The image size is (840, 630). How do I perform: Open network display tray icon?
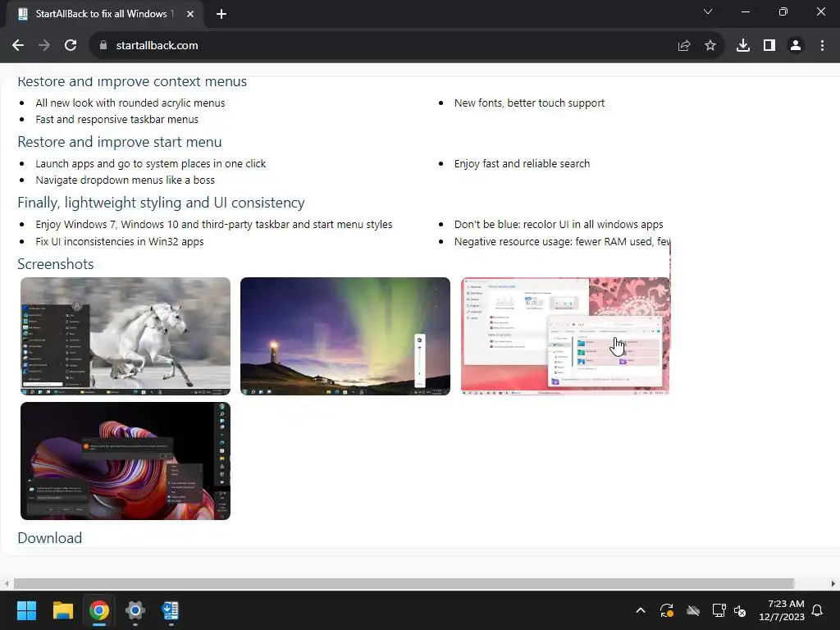pos(719,610)
